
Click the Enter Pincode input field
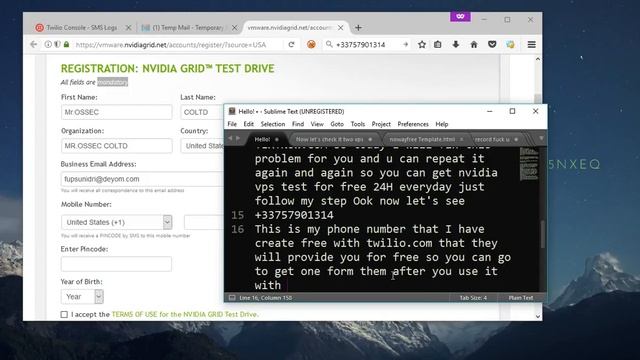pos(116,264)
